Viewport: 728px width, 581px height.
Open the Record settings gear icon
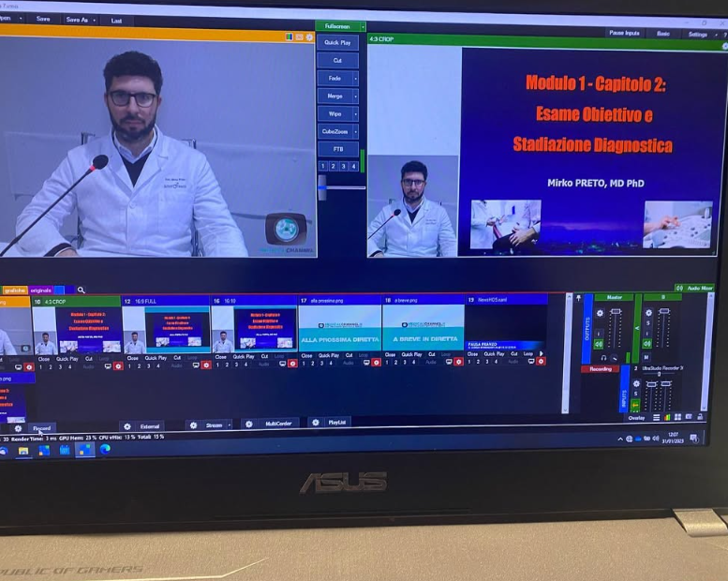(18, 428)
